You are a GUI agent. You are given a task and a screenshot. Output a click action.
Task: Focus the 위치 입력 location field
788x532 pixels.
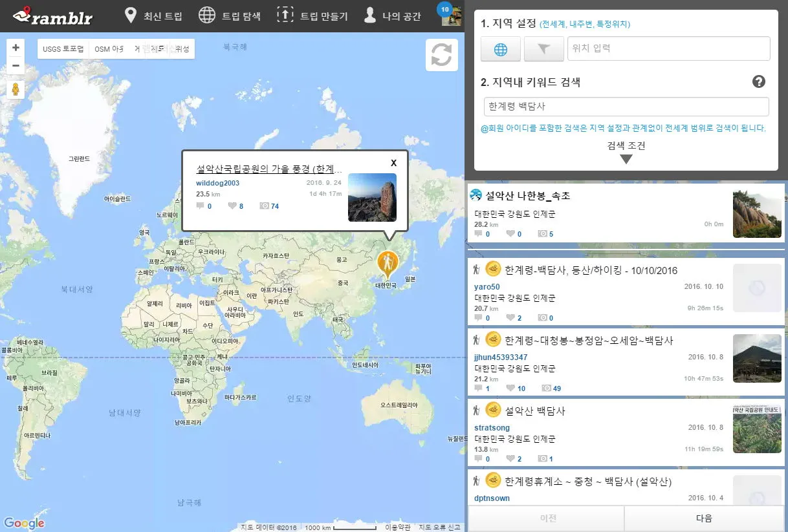(x=668, y=48)
